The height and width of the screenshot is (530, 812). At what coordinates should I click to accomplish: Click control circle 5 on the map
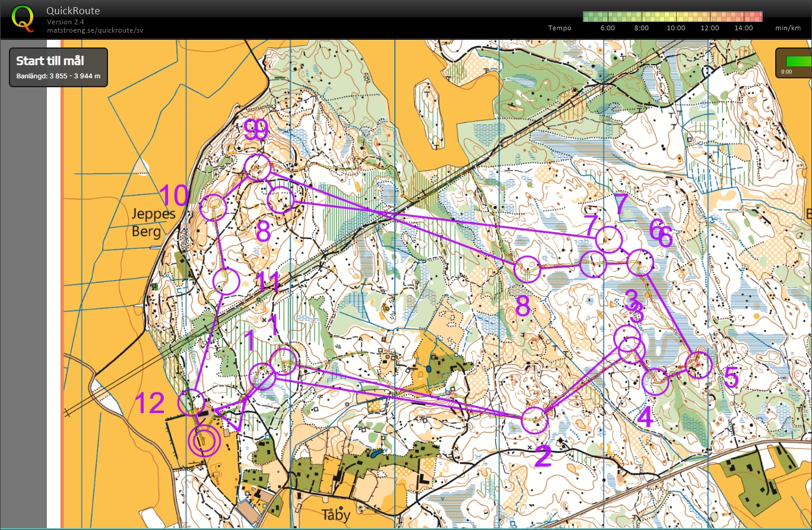[698, 365]
